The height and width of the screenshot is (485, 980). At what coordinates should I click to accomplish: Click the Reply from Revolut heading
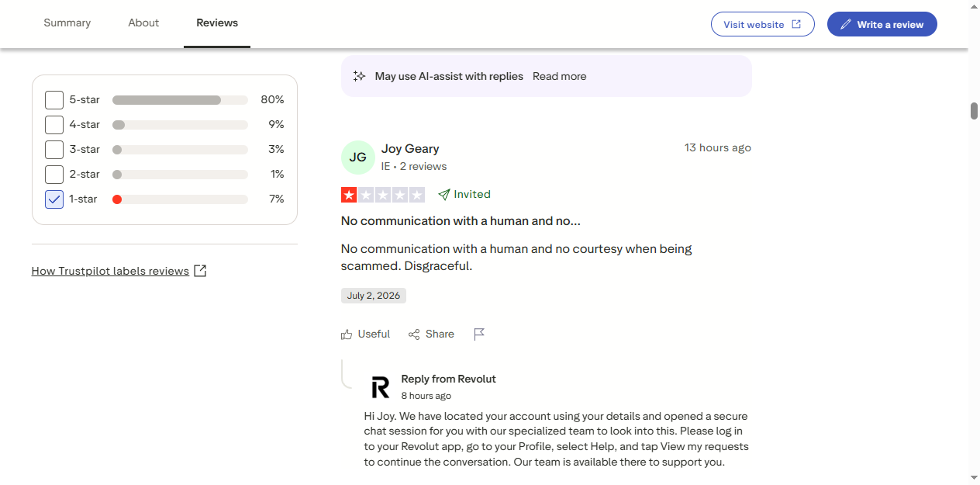(448, 379)
